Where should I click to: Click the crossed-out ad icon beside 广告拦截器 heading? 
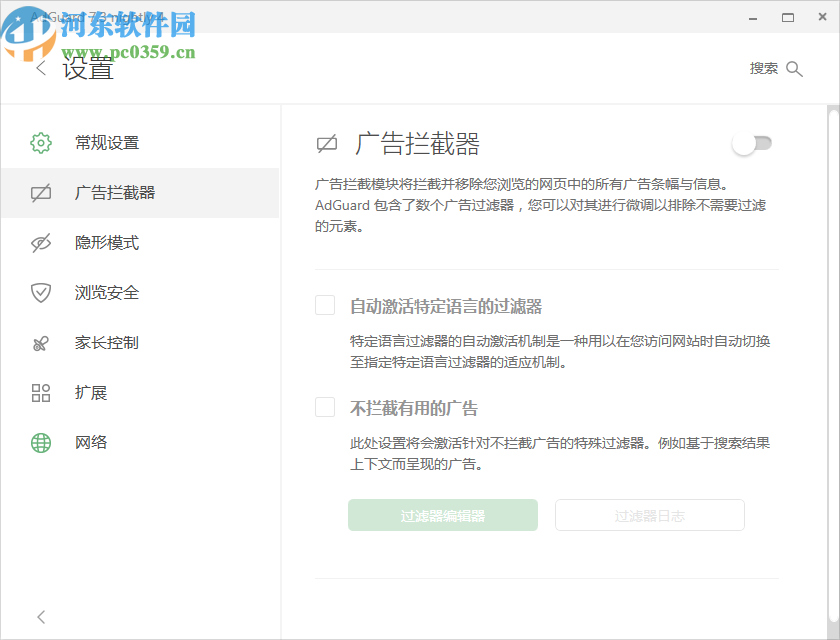click(x=325, y=144)
